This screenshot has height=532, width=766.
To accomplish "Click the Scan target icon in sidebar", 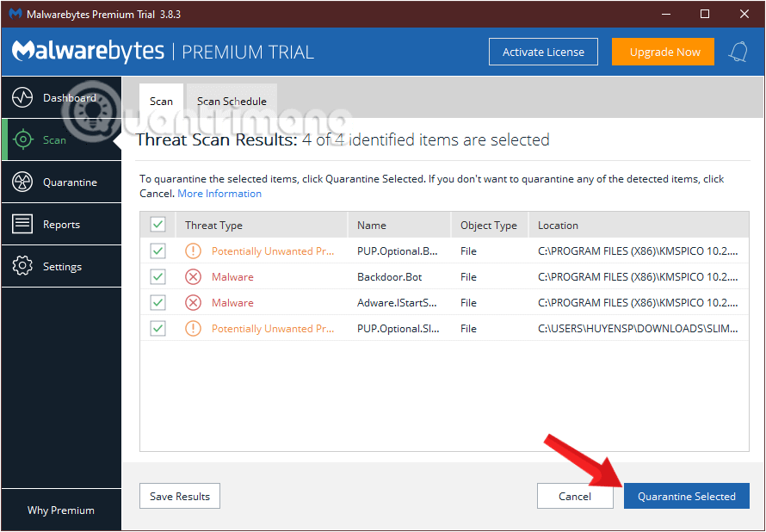I will 22,139.
